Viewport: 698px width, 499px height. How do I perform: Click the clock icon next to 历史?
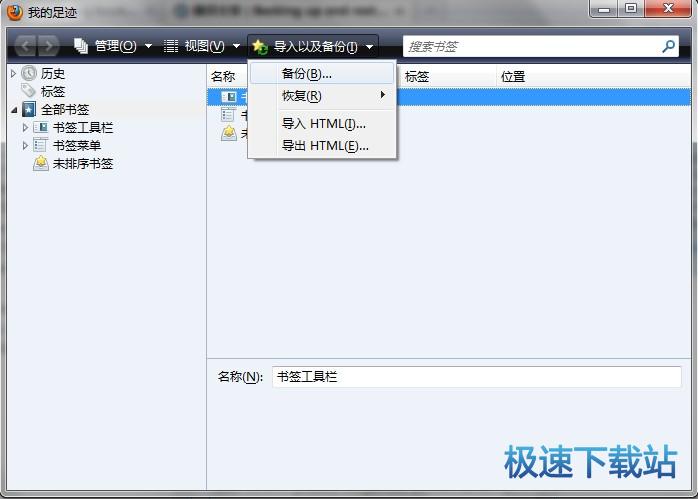(x=29, y=73)
